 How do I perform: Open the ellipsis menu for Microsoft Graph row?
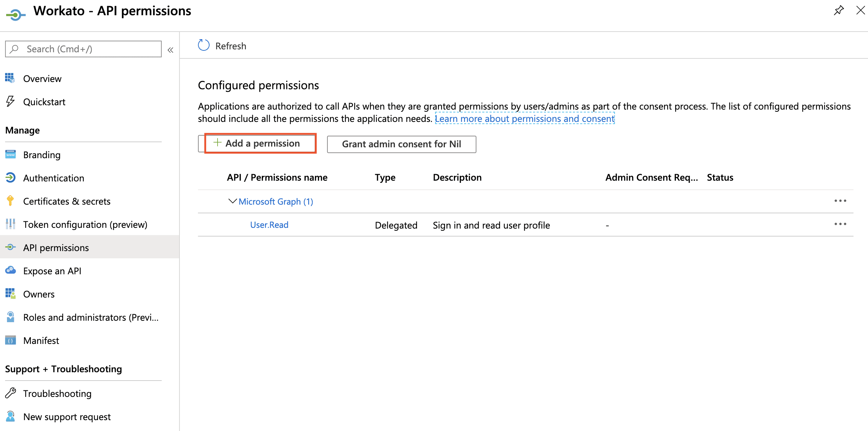click(x=841, y=201)
